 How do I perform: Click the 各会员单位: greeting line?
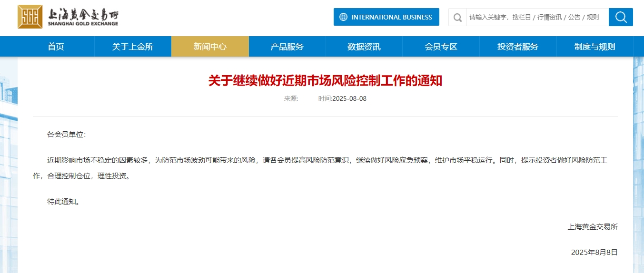[x=67, y=135]
